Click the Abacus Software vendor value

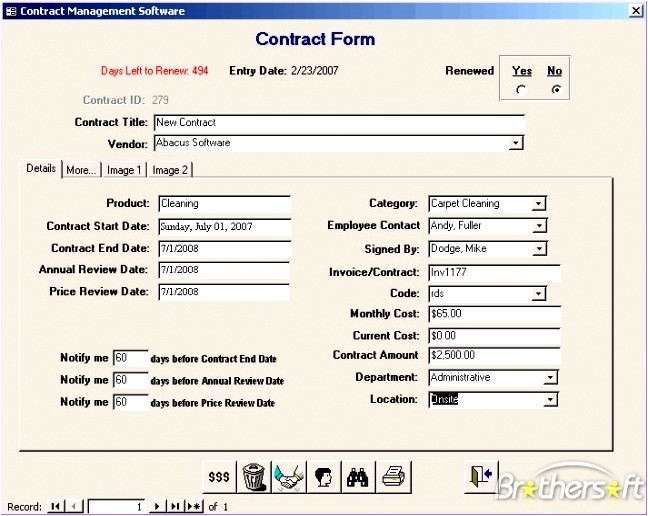pos(193,143)
